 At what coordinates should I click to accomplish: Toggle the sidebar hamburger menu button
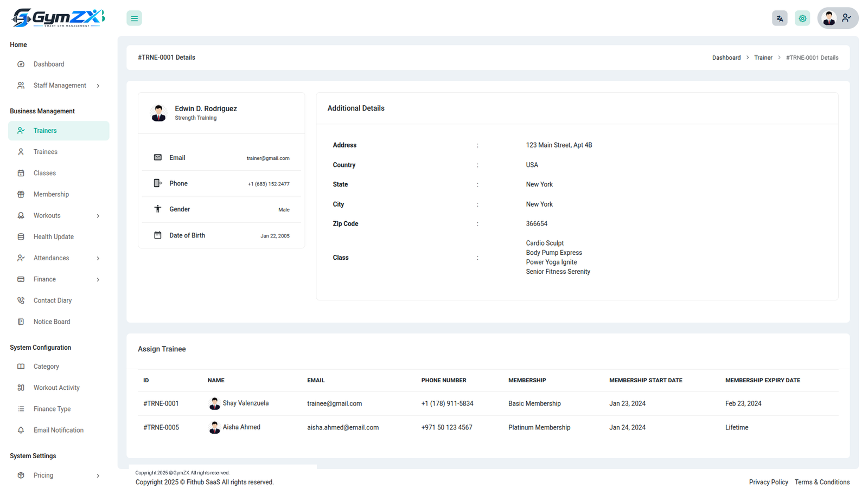tap(134, 18)
